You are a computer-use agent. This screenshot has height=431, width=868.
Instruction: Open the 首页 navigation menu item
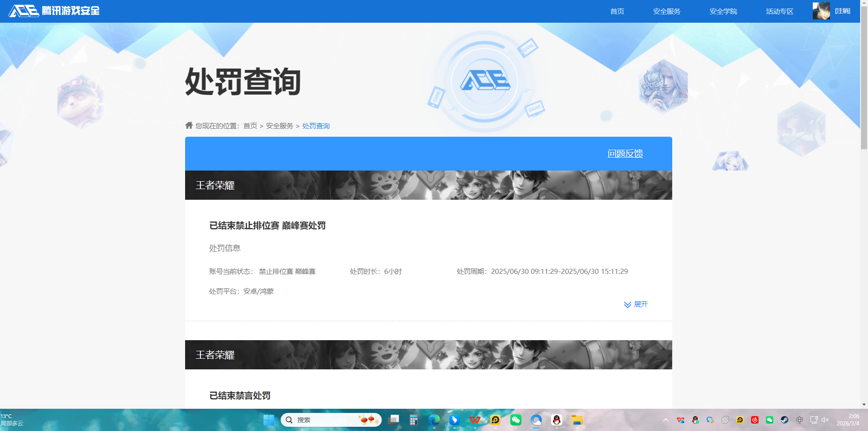click(617, 11)
